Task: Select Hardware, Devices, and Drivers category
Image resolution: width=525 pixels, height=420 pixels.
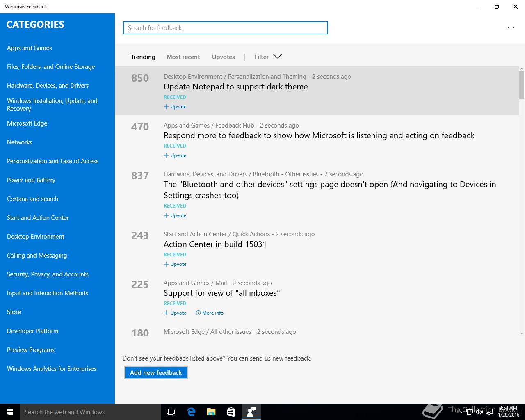Action: click(x=48, y=86)
